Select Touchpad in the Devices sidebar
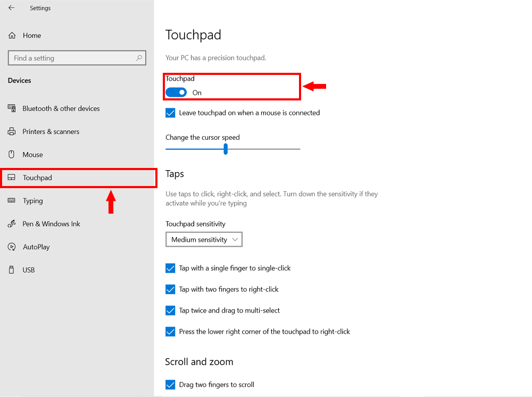Screen dimensions: 532x397 tap(37, 178)
